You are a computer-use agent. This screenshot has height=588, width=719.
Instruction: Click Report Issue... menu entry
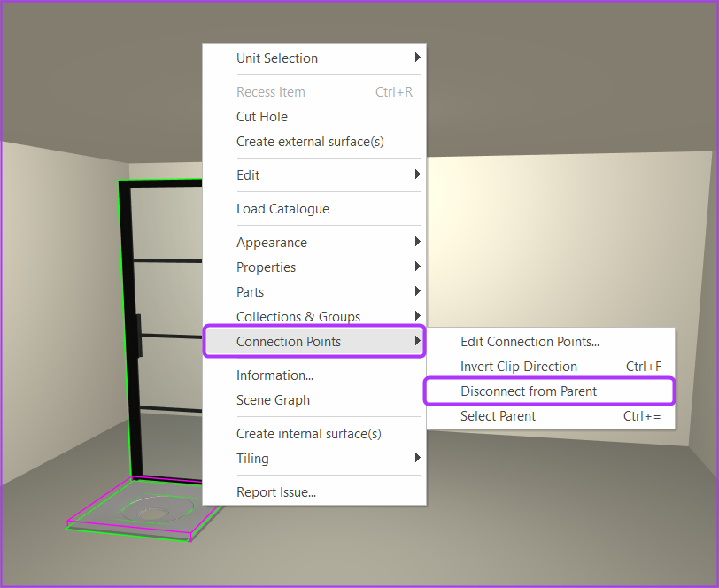(x=314, y=491)
